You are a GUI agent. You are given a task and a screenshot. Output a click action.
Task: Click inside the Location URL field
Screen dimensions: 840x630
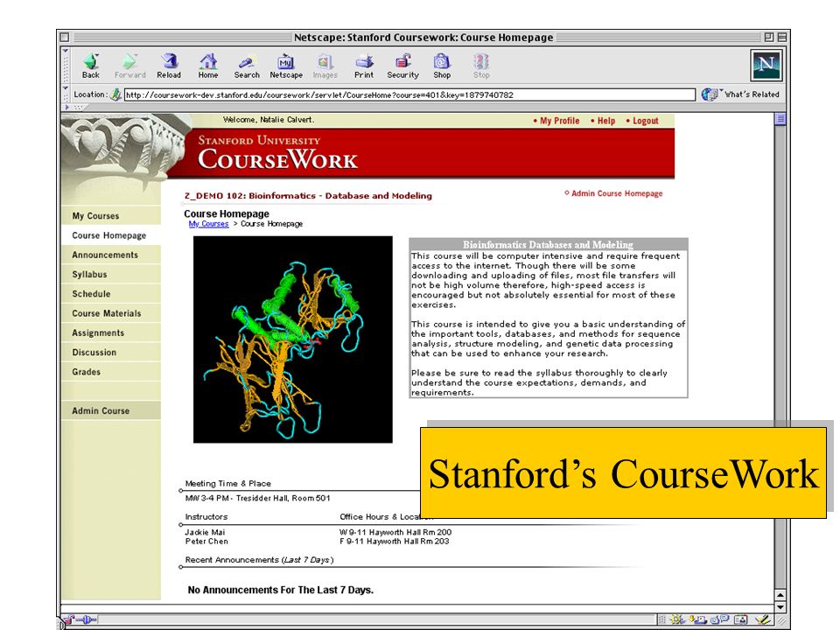409,94
